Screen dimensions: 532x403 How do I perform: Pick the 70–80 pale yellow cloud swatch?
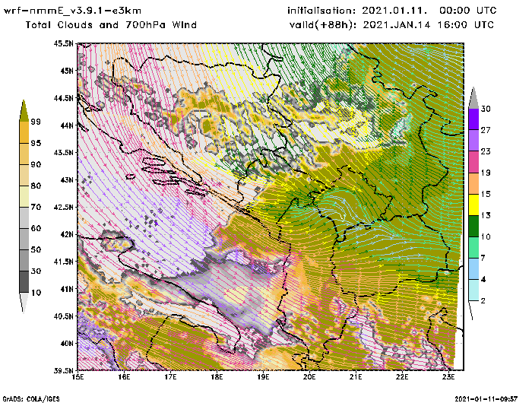tap(24, 197)
